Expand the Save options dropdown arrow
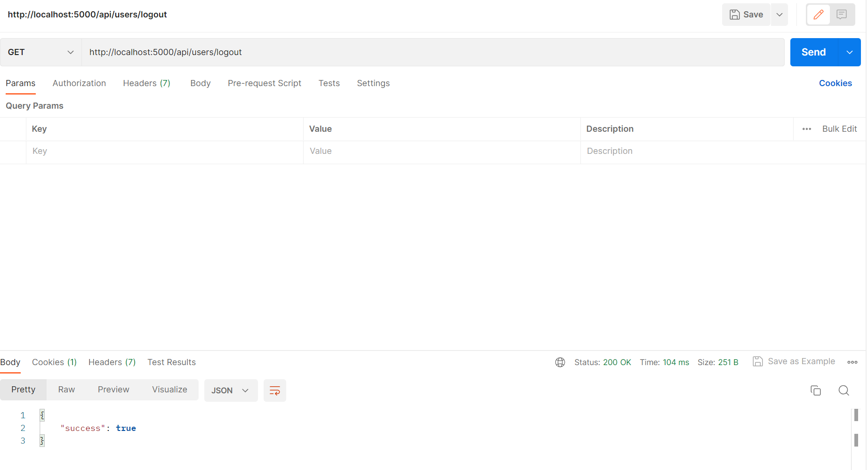 (x=780, y=15)
